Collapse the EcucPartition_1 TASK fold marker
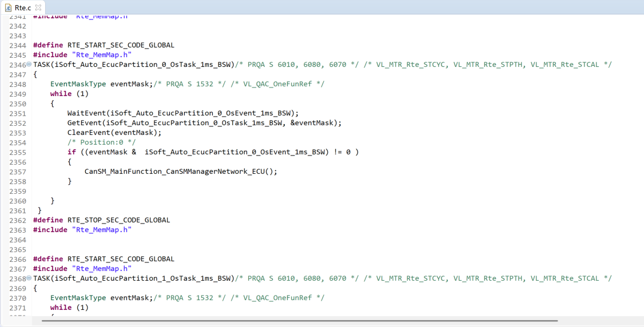Screen dimensions: 644x327 pos(29,278)
